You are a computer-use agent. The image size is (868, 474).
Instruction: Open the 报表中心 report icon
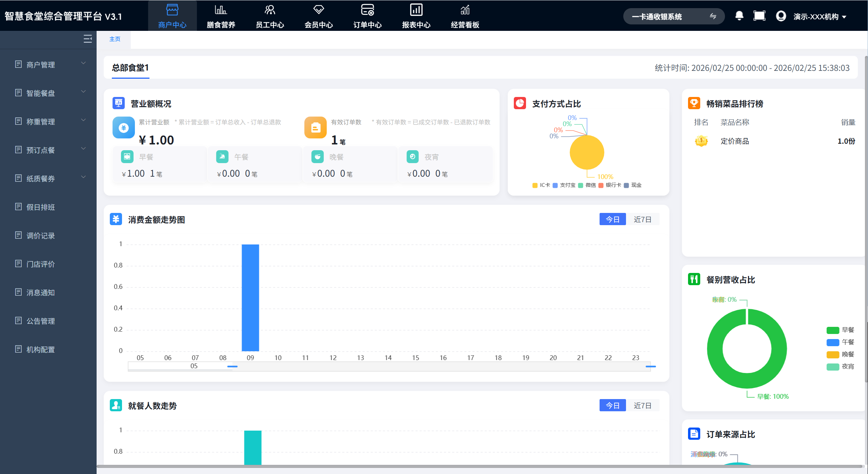point(416,10)
